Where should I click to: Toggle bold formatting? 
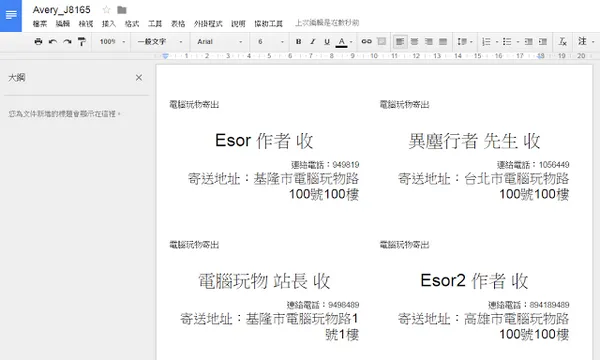tap(298, 41)
